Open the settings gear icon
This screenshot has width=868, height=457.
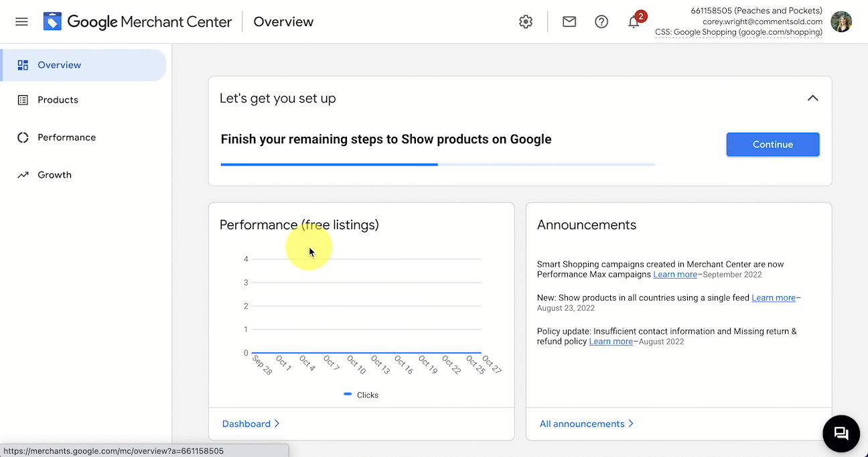[526, 21]
